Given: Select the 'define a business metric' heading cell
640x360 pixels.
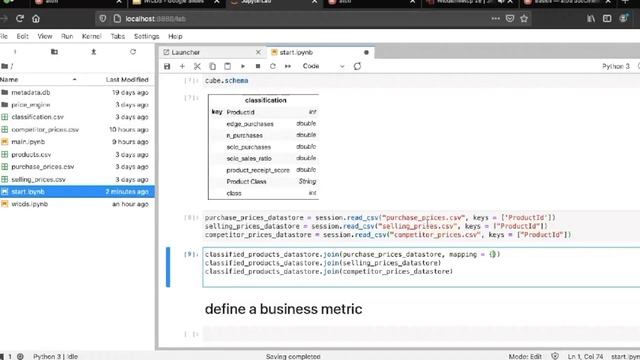Looking at the screenshot, I should click(283, 309).
